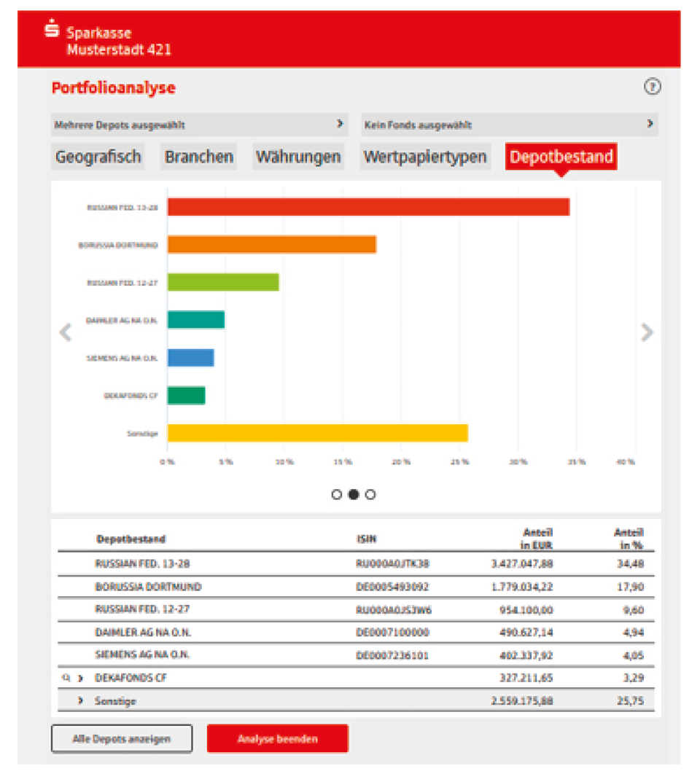This screenshot has width=700, height=782.
Task: Select BORUSSIA DORTMUND table row name
Action: click(148, 587)
